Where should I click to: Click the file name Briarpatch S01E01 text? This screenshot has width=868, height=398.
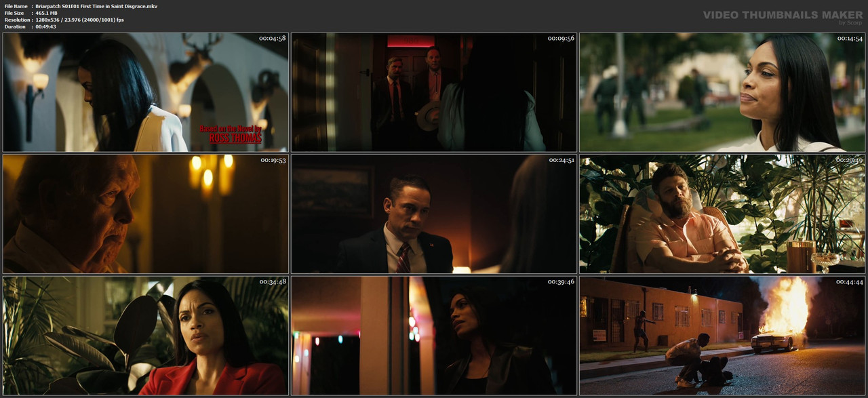(x=96, y=6)
